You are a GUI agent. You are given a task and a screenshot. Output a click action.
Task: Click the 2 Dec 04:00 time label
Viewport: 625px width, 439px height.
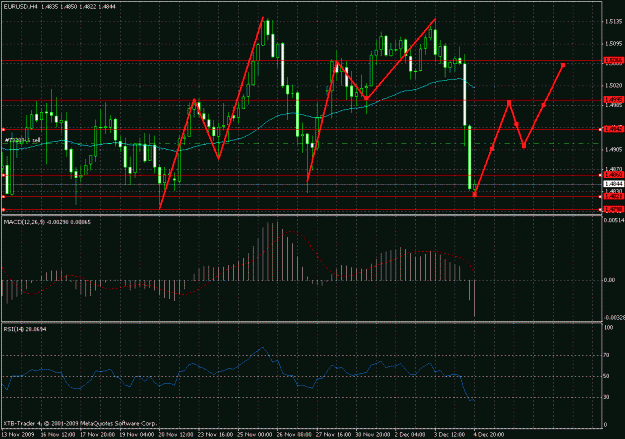click(x=410, y=434)
